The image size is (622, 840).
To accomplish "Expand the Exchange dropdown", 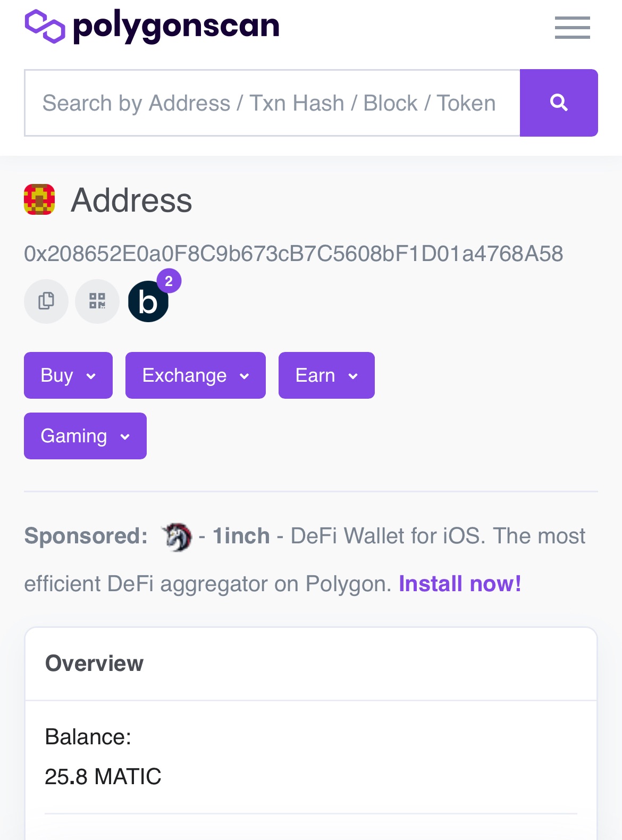I will [x=196, y=375].
